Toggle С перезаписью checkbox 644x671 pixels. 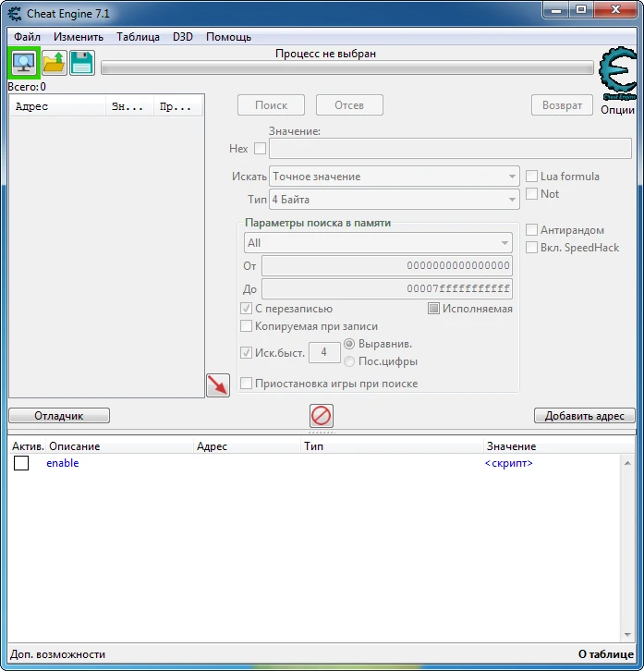(246, 309)
